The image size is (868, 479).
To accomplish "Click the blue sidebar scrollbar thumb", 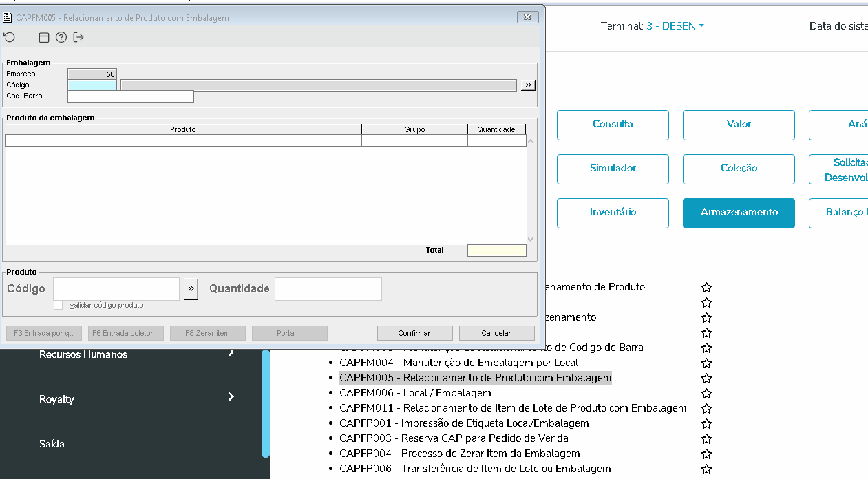I will click(x=266, y=403).
